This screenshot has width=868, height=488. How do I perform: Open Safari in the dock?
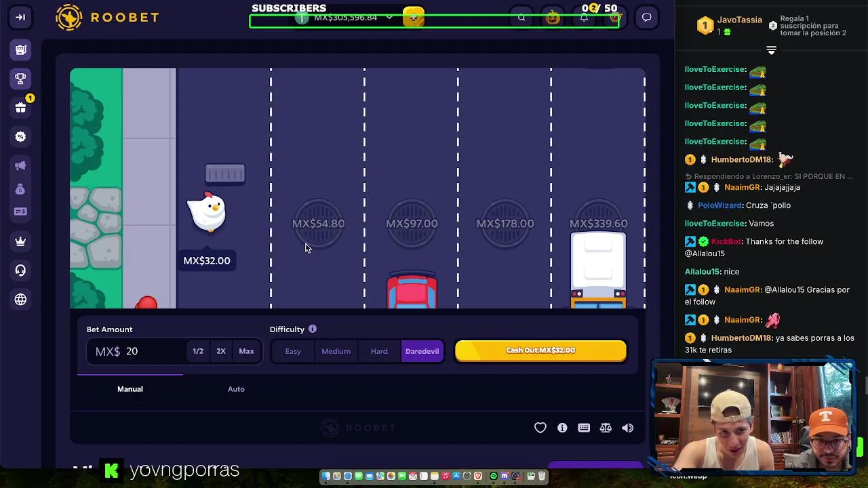348,476
